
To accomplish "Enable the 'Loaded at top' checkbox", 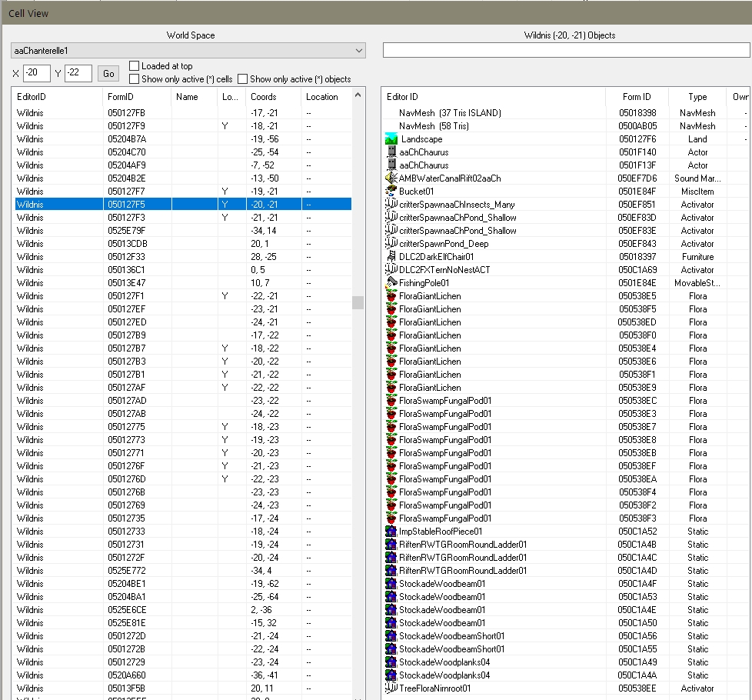I will (x=135, y=66).
